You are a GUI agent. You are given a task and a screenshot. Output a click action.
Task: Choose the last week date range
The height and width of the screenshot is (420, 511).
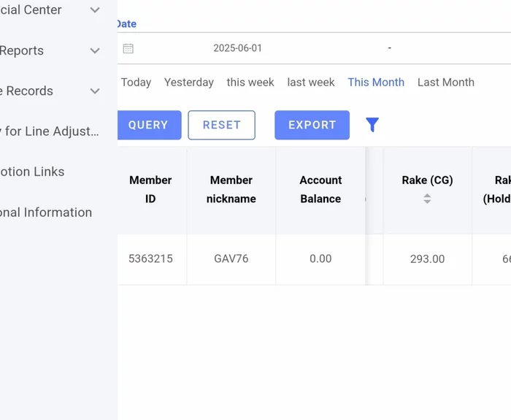coord(311,82)
